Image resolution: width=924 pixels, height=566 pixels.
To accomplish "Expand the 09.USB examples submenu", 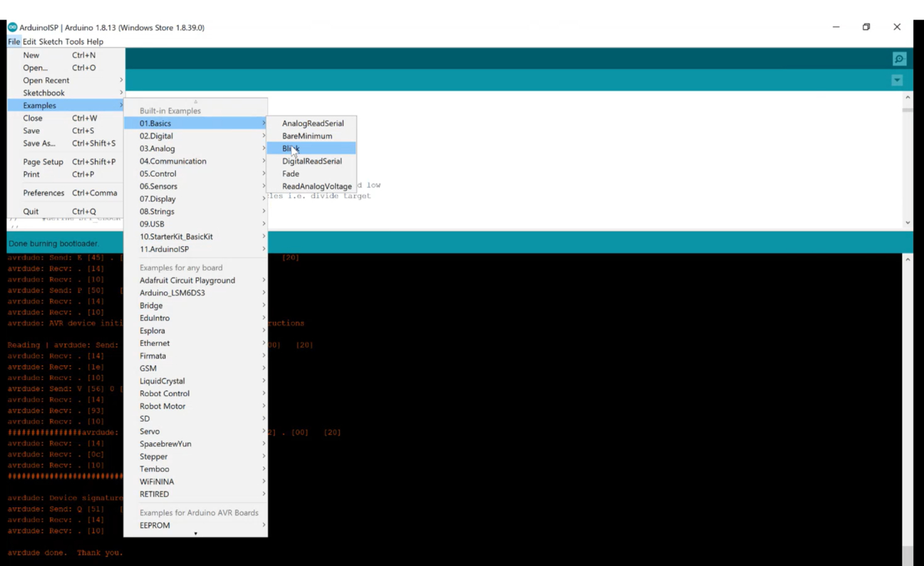I will [196, 224].
